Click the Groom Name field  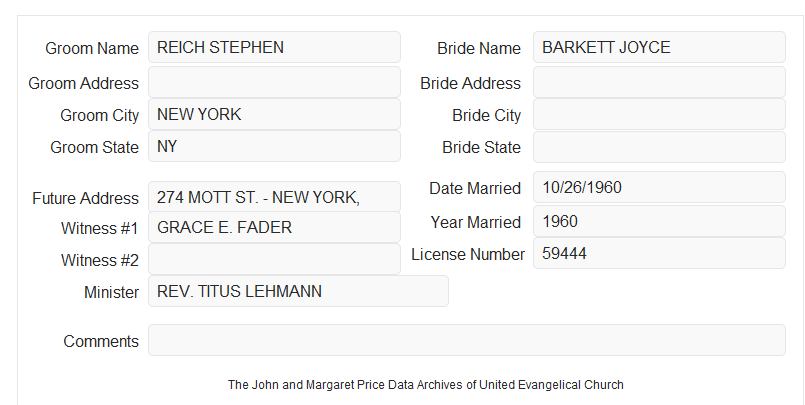[274, 47]
